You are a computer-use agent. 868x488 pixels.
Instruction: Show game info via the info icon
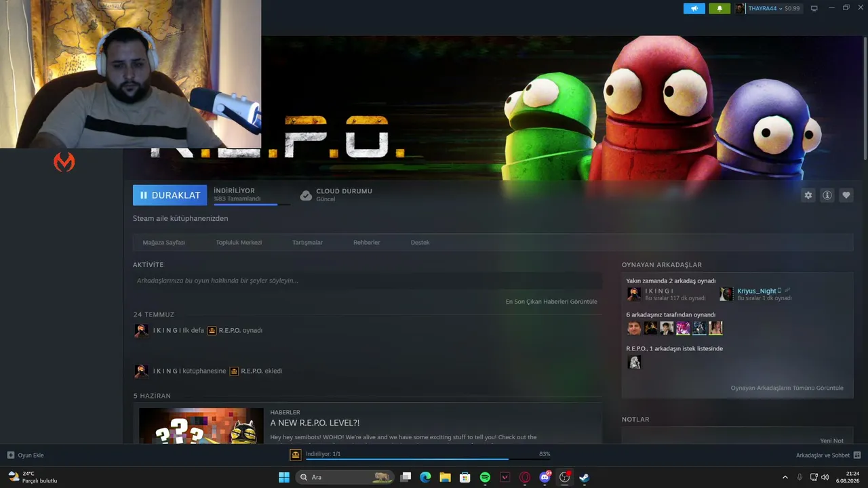[x=827, y=195]
